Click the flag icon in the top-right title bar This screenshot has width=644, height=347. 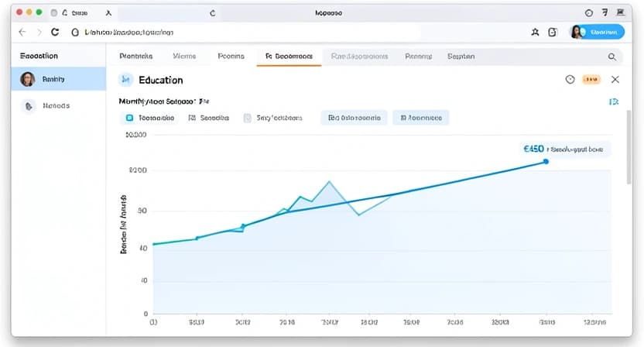605,12
